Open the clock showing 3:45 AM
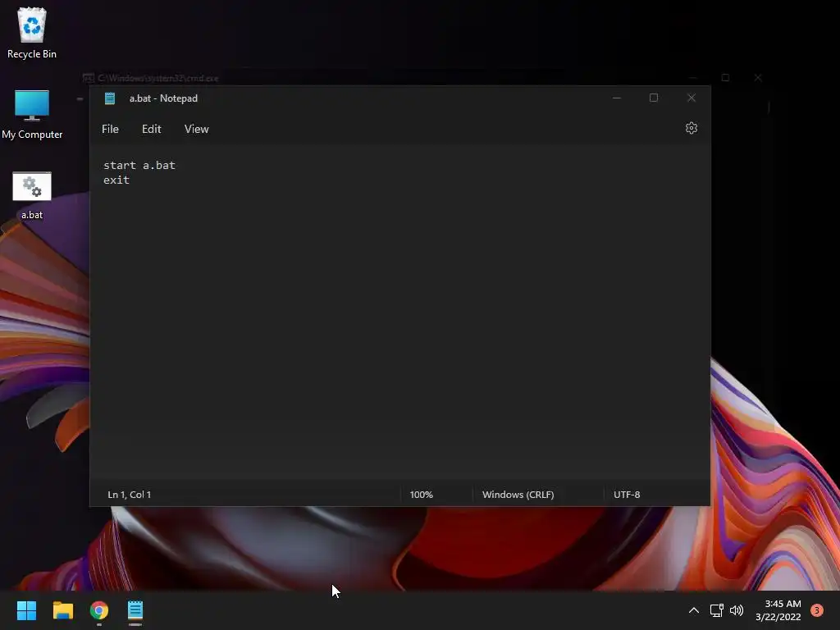The image size is (840, 630). point(778,610)
